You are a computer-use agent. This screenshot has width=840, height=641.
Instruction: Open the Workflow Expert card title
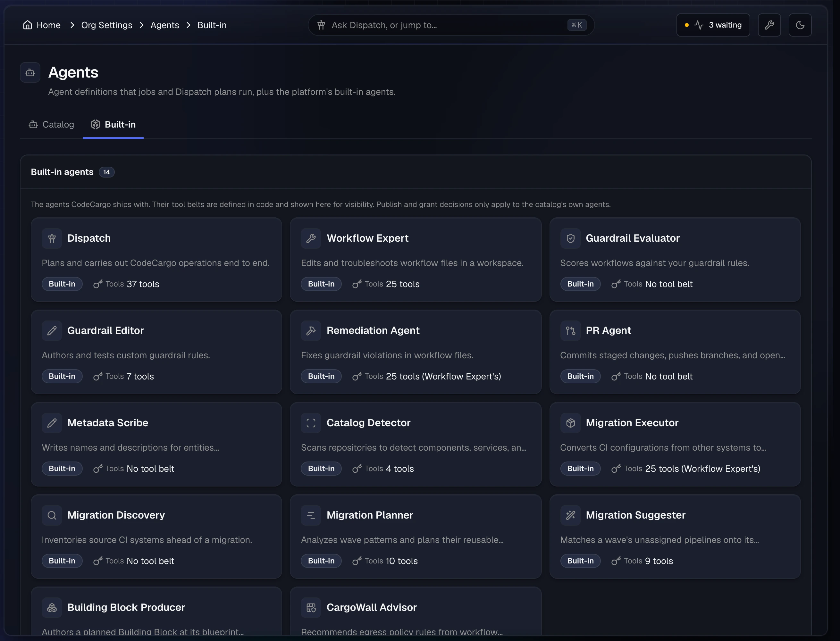pyautogui.click(x=367, y=238)
